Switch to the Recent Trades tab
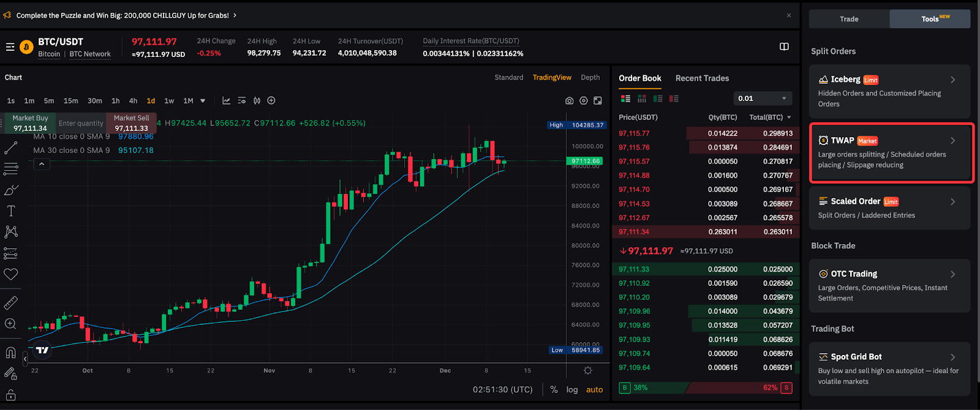The height and width of the screenshot is (410, 980). pos(702,78)
